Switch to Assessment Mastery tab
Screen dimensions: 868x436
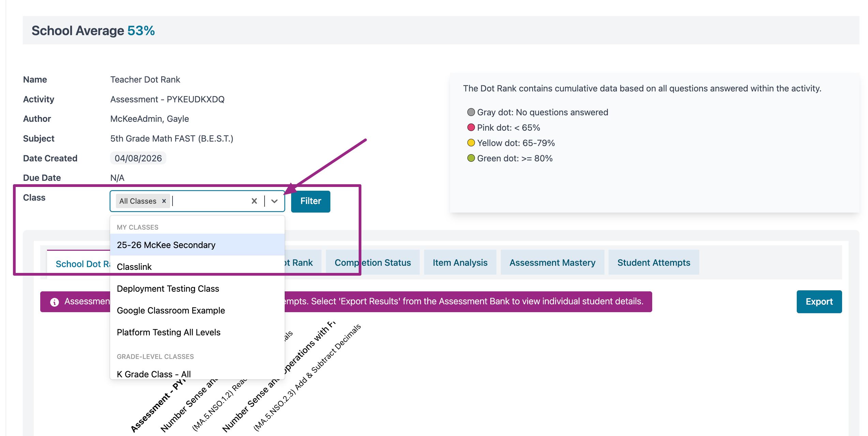tap(552, 263)
